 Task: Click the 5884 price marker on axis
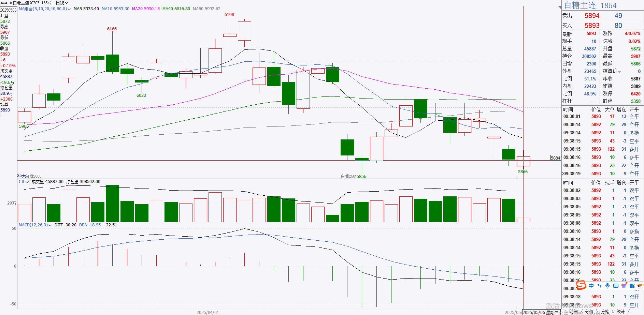[x=556, y=158]
